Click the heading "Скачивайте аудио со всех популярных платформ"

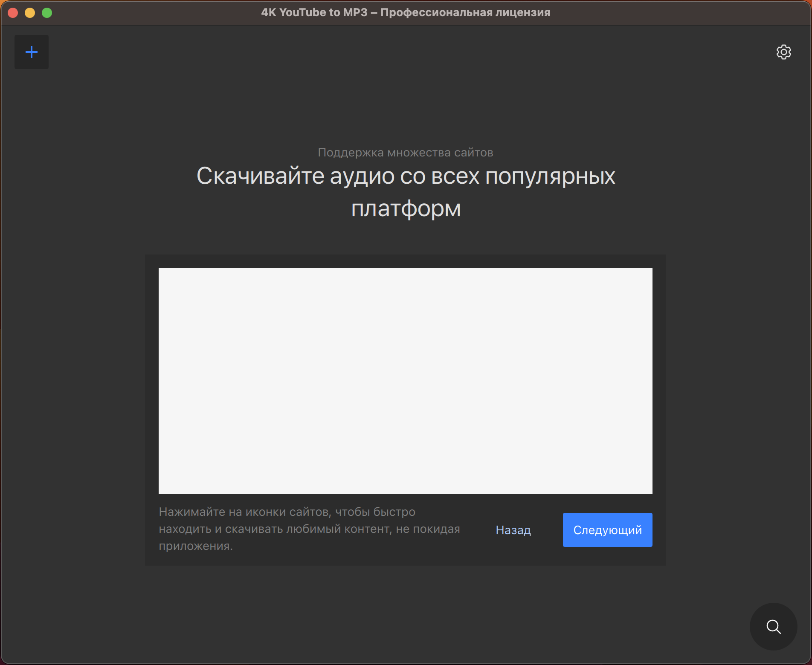[406, 192]
